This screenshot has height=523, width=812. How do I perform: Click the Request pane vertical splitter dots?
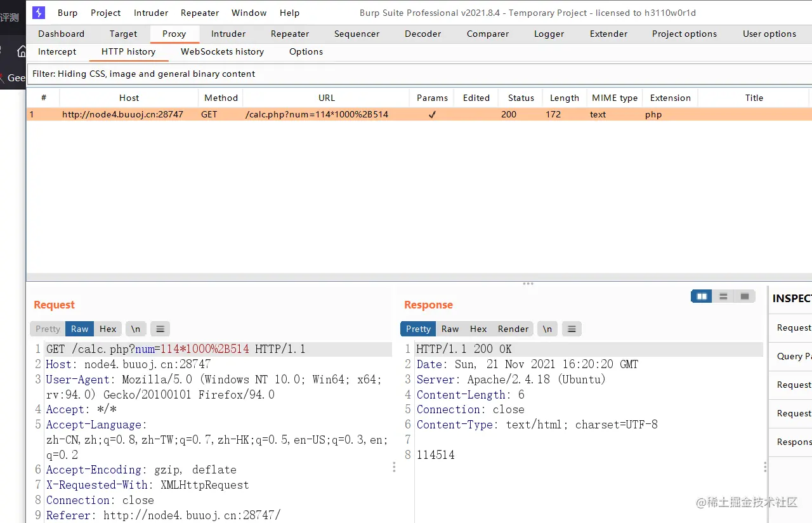tap(394, 467)
